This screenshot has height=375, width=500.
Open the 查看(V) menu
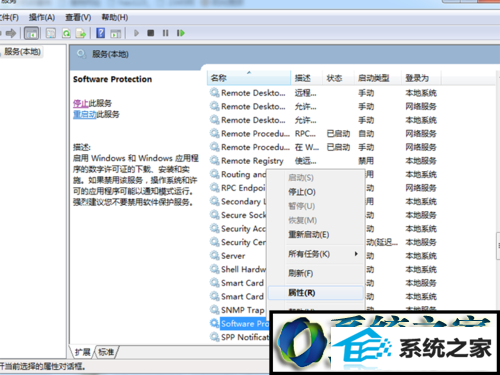[x=78, y=17]
